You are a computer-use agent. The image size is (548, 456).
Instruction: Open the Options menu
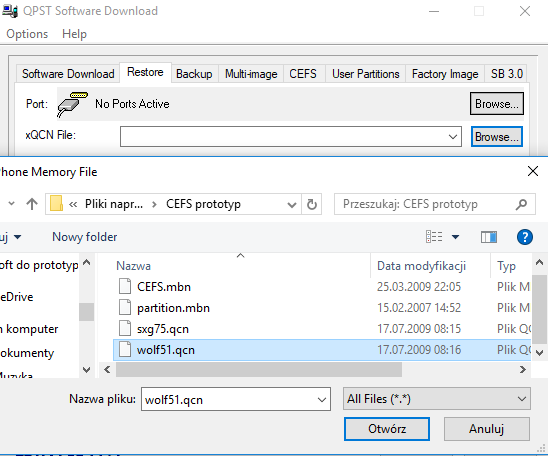coord(27,34)
